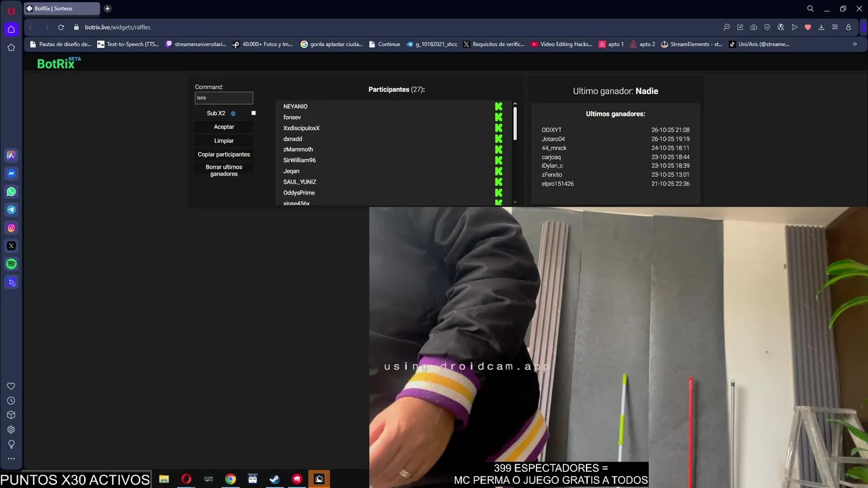Open Spotify in the sidebar
Viewport: 868px width, 488px height.
coord(11,264)
